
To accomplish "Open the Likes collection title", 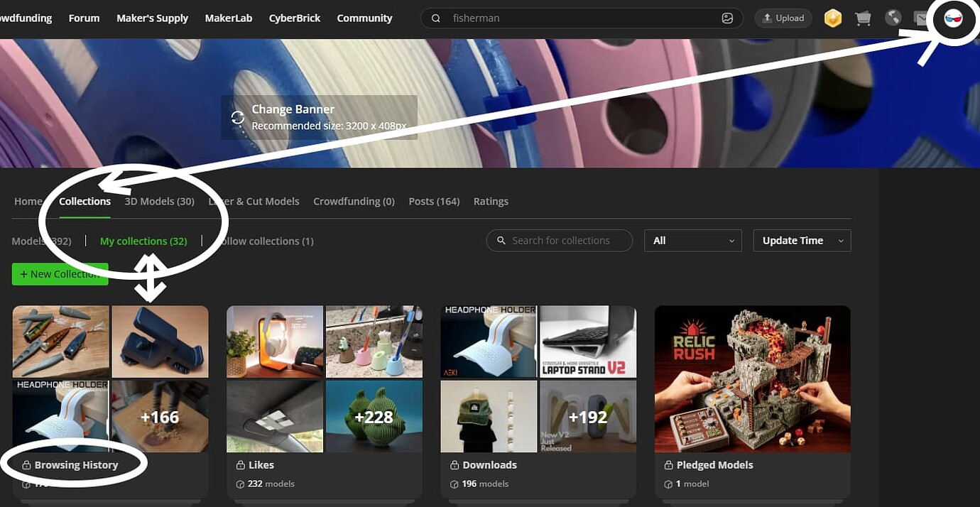I will coord(261,464).
